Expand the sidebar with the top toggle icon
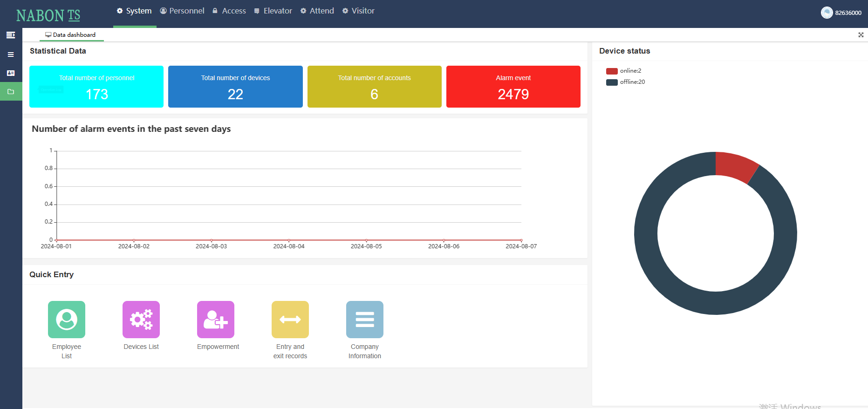 click(x=11, y=35)
